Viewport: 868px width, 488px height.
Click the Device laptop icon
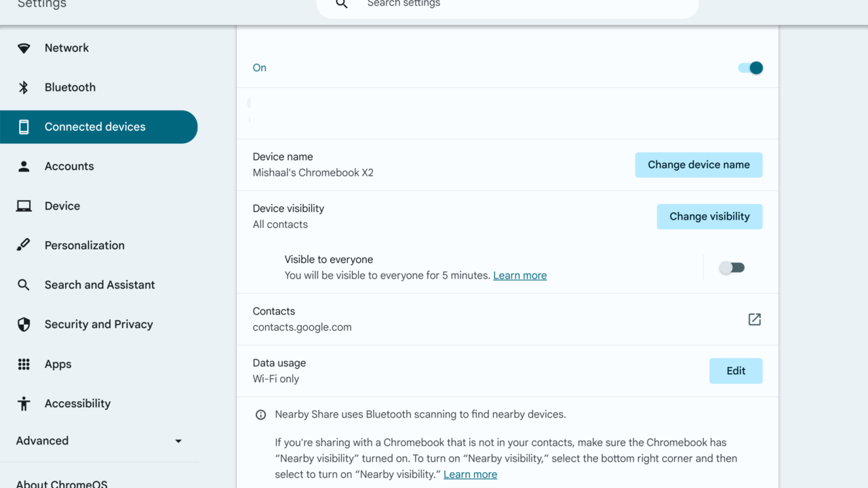24,206
